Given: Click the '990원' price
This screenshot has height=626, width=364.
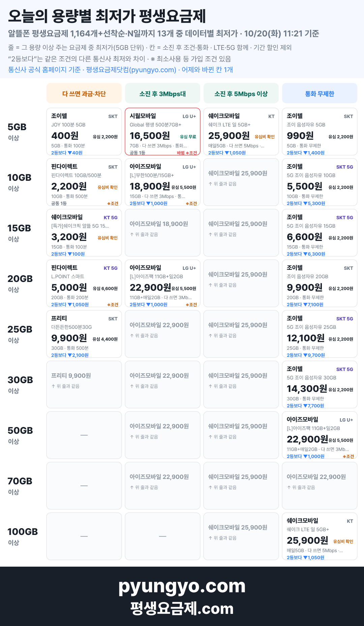Looking at the screenshot, I should 300,136.
